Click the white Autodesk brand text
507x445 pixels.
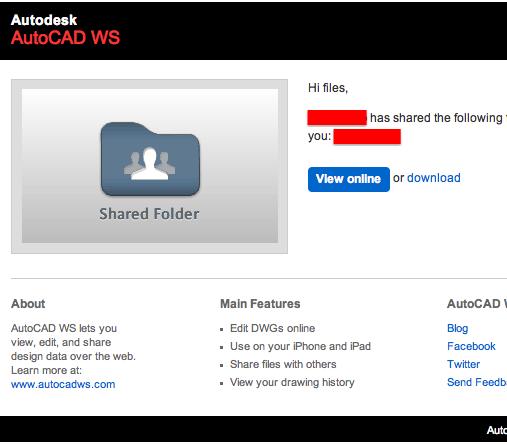click(x=44, y=20)
